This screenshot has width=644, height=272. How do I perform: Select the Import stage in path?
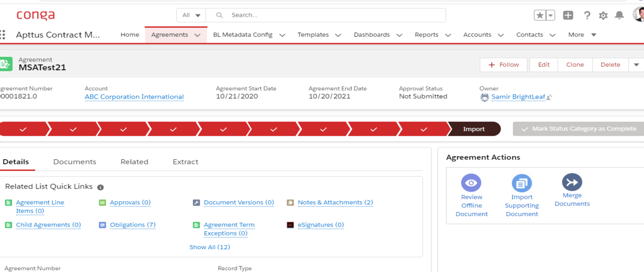tap(474, 129)
